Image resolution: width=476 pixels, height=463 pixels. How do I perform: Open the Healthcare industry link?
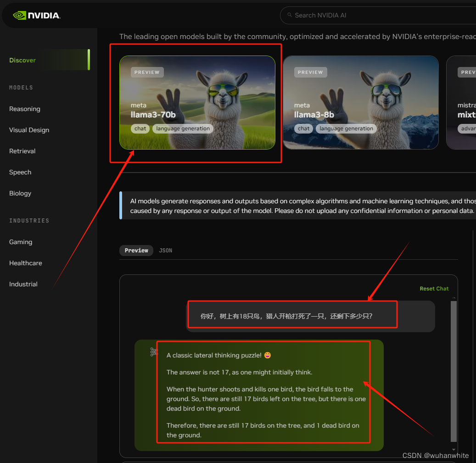pyautogui.click(x=26, y=263)
